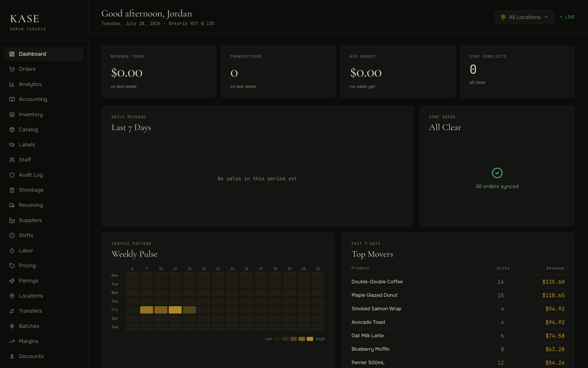Click the Product column header

(360, 268)
